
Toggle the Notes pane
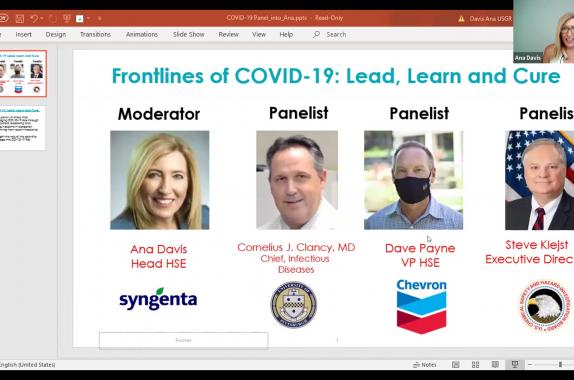pos(425,365)
